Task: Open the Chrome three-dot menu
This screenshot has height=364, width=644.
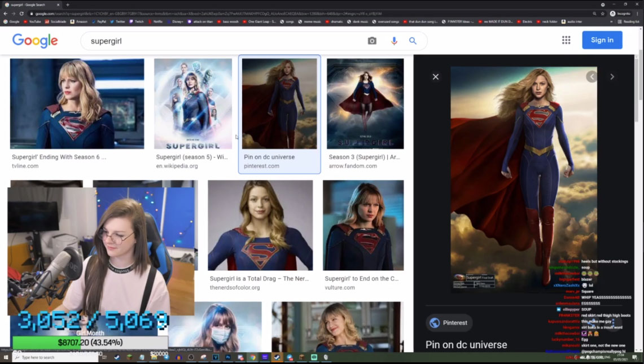Action: point(637,14)
